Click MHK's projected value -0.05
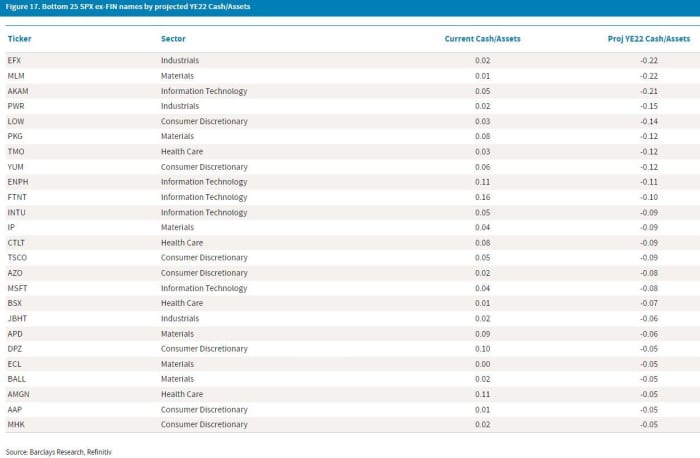 649,425
